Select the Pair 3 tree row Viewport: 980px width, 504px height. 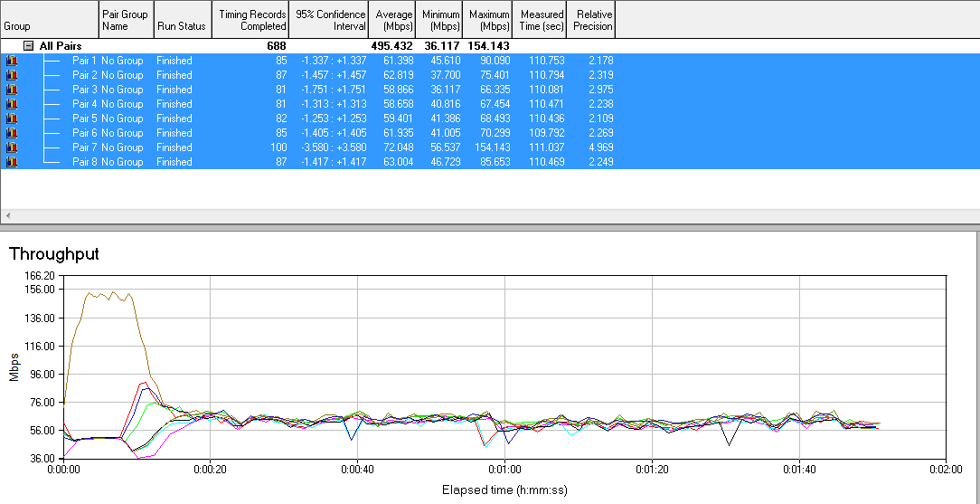click(x=490, y=90)
